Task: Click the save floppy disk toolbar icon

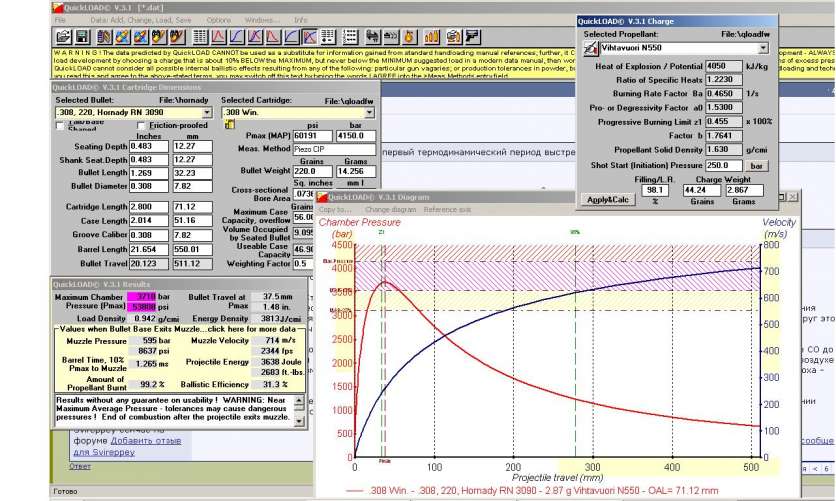Action: pyautogui.click(x=81, y=37)
